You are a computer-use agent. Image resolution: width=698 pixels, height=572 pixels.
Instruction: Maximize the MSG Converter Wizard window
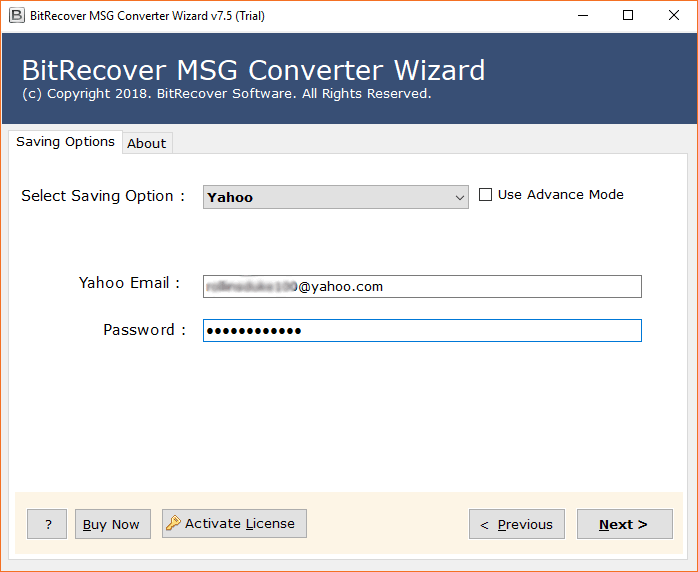pos(628,16)
